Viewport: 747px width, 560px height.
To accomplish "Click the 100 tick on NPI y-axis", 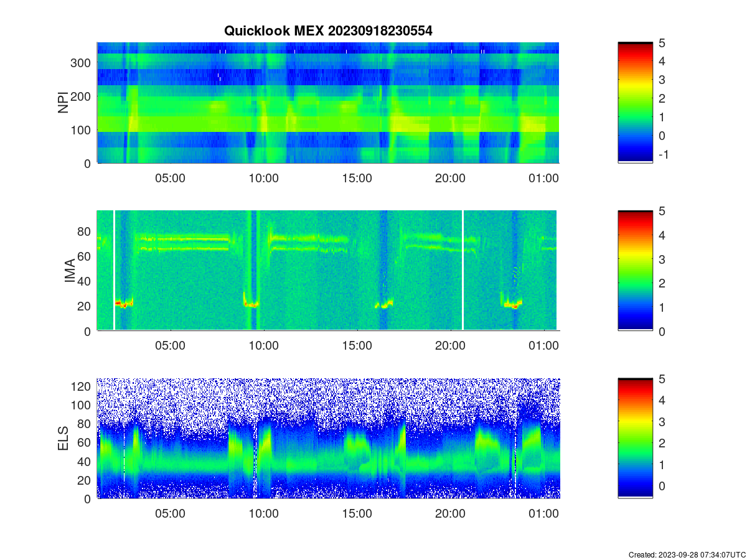I will click(x=82, y=130).
